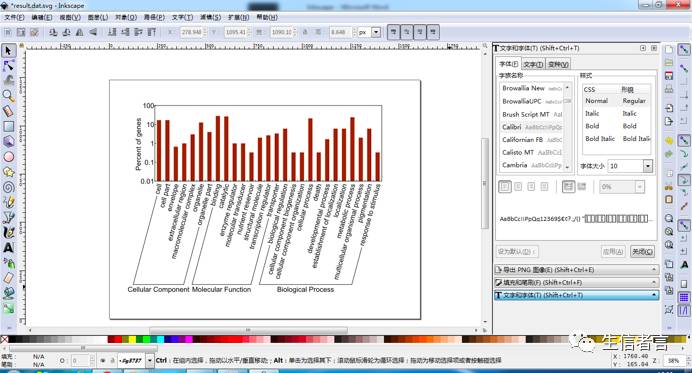This screenshot has height=373, width=692.
Task: Toggle horizontal text orientation button
Action: click(568, 187)
